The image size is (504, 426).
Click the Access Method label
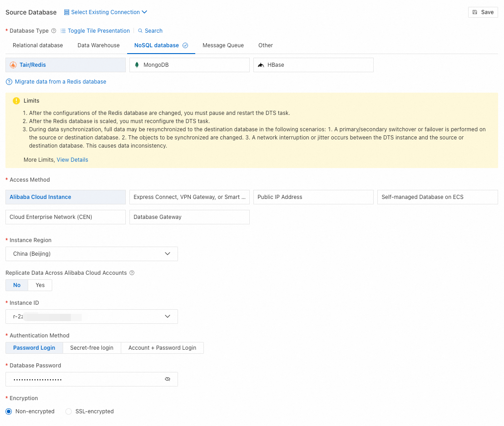(x=30, y=180)
